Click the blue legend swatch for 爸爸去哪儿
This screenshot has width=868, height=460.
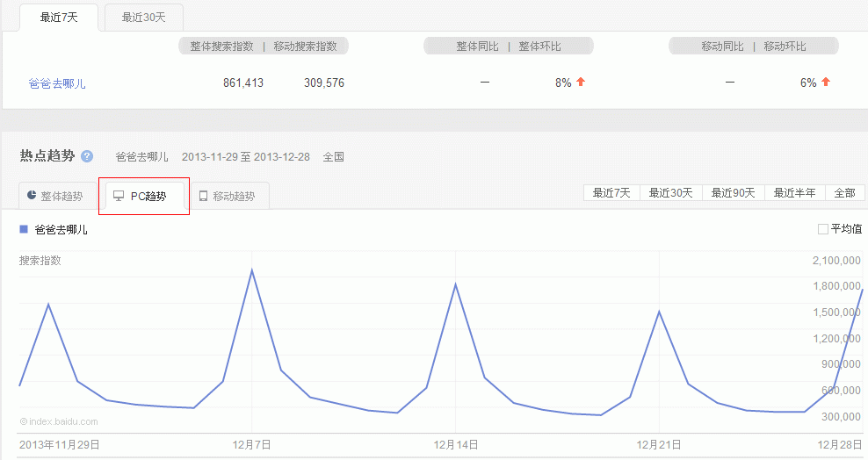pyautogui.click(x=24, y=229)
